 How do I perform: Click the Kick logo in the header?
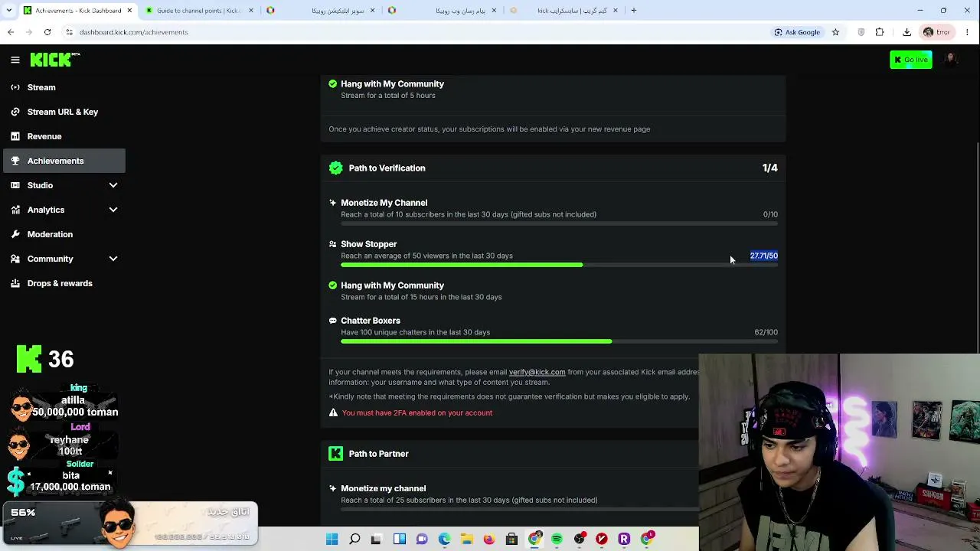(x=55, y=60)
